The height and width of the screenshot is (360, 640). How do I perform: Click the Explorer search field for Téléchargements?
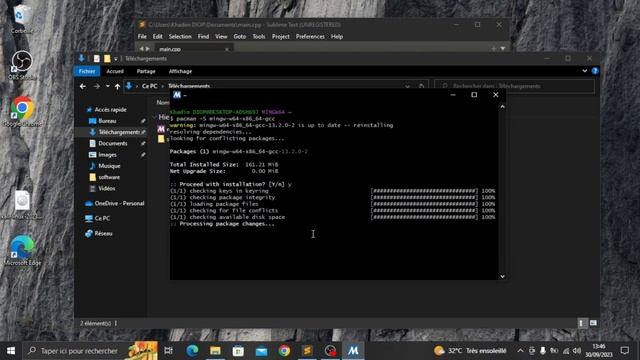(x=514, y=87)
